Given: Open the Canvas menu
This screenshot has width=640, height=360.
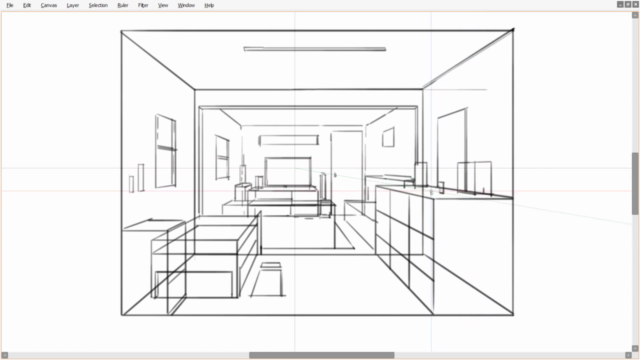Looking at the screenshot, I should click(49, 5).
